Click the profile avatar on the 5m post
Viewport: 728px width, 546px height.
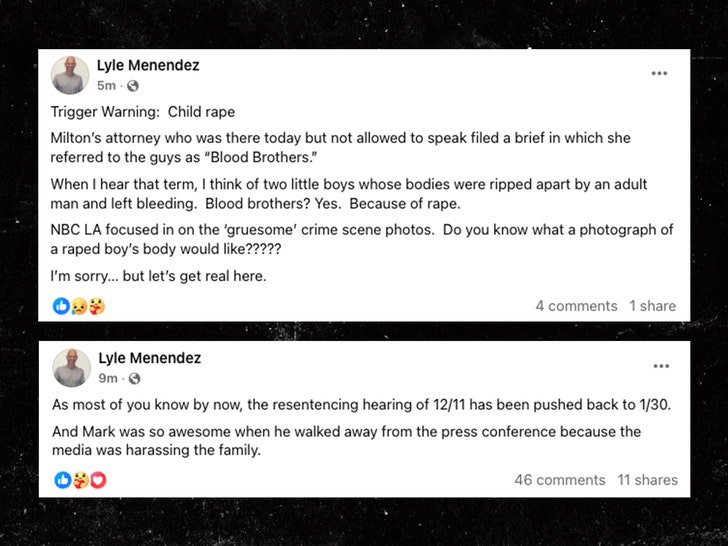71,75
